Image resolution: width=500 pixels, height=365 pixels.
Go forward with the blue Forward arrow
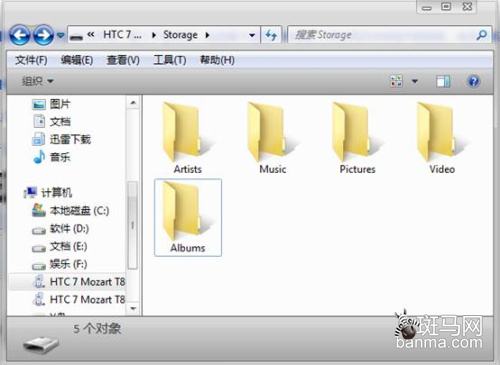click(x=44, y=35)
